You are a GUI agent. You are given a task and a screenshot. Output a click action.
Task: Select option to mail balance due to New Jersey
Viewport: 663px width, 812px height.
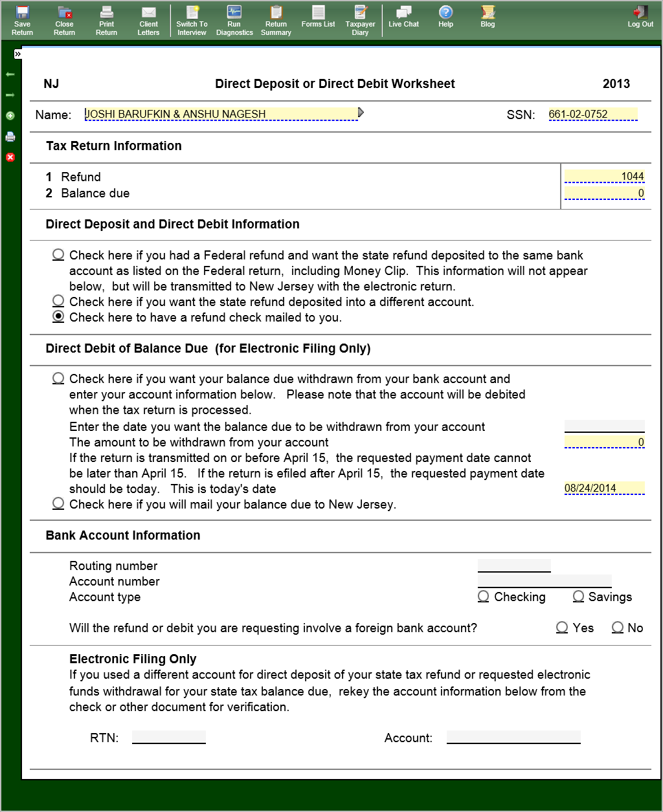[x=58, y=503]
